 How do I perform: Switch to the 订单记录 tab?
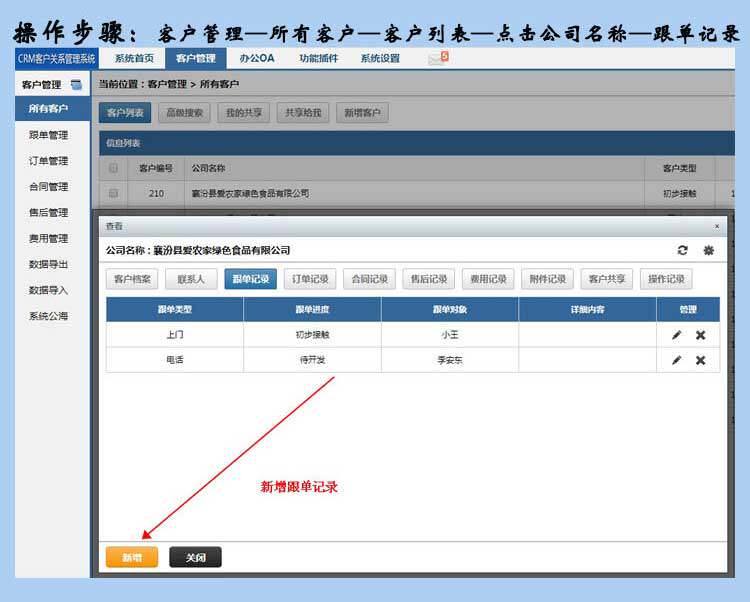[x=310, y=279]
